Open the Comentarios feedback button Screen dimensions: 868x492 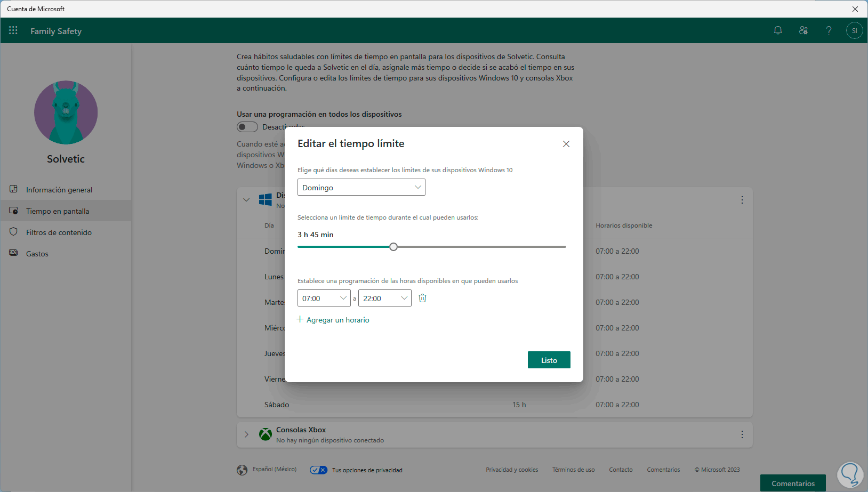tap(793, 483)
